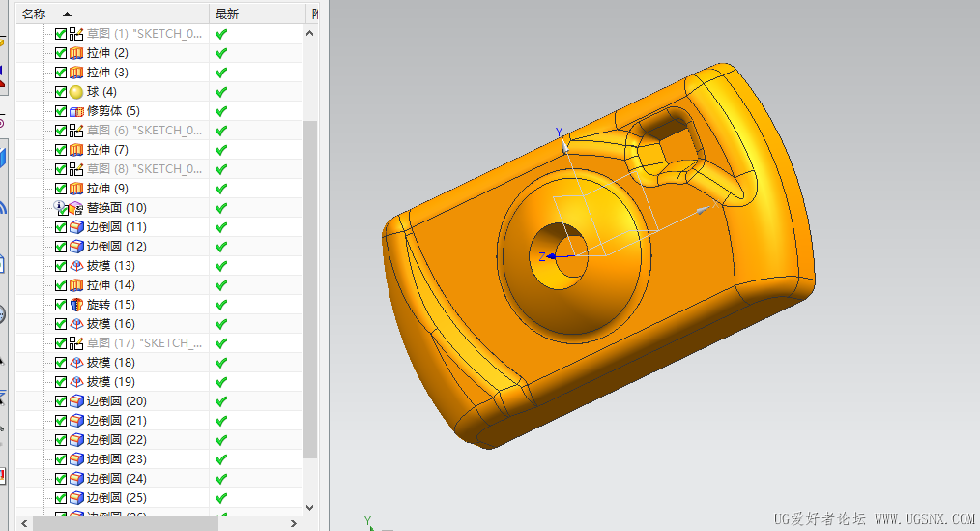Click the scroll down arrow of tree

309,507
